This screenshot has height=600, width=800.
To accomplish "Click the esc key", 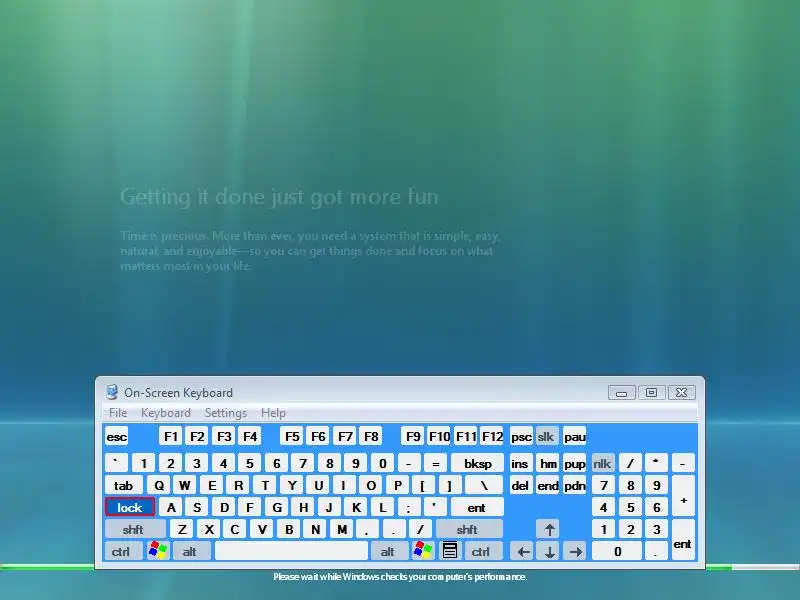I will pos(116,437).
